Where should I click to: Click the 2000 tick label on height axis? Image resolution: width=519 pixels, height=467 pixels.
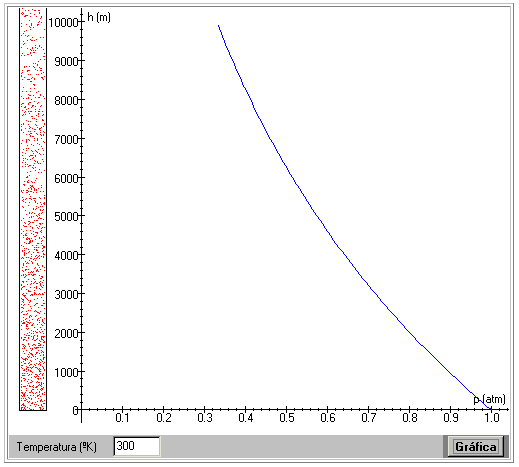tap(66, 333)
